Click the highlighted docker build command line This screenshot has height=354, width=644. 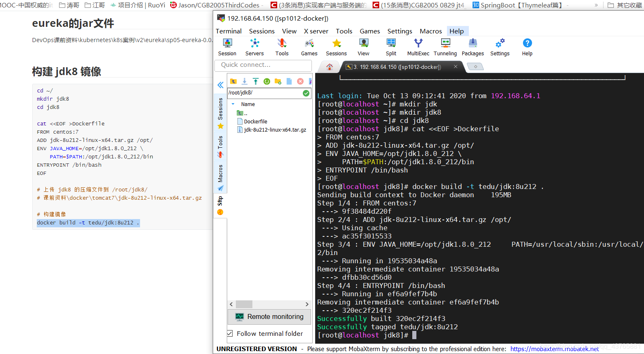(88, 223)
